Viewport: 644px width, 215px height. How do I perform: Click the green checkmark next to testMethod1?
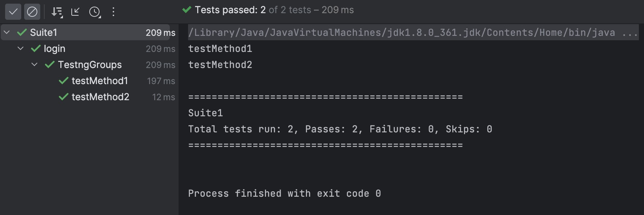[x=64, y=81]
